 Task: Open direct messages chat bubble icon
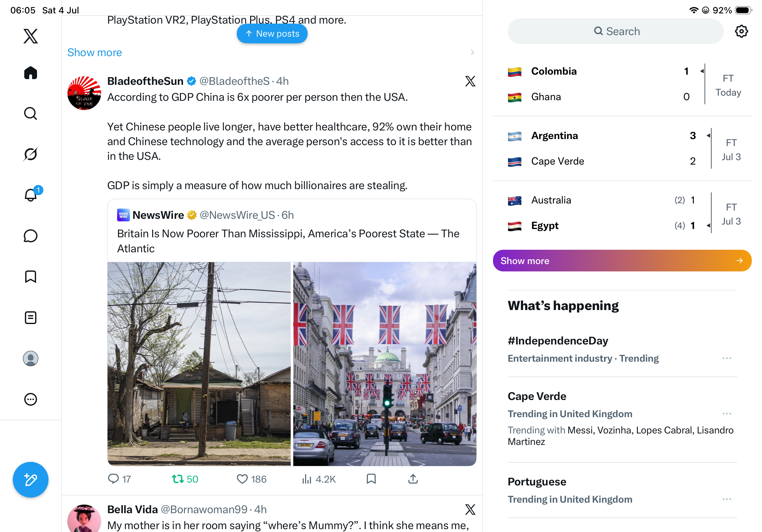pyautogui.click(x=31, y=236)
